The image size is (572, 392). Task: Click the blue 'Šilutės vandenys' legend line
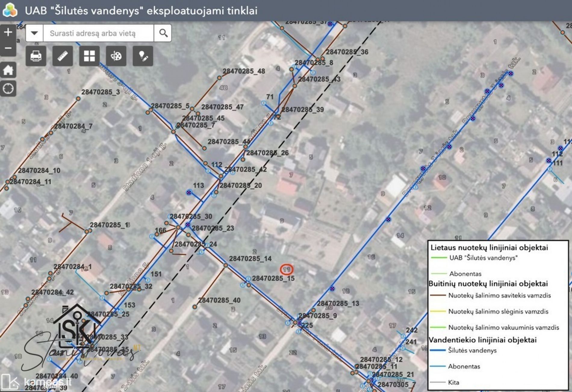tap(437, 350)
